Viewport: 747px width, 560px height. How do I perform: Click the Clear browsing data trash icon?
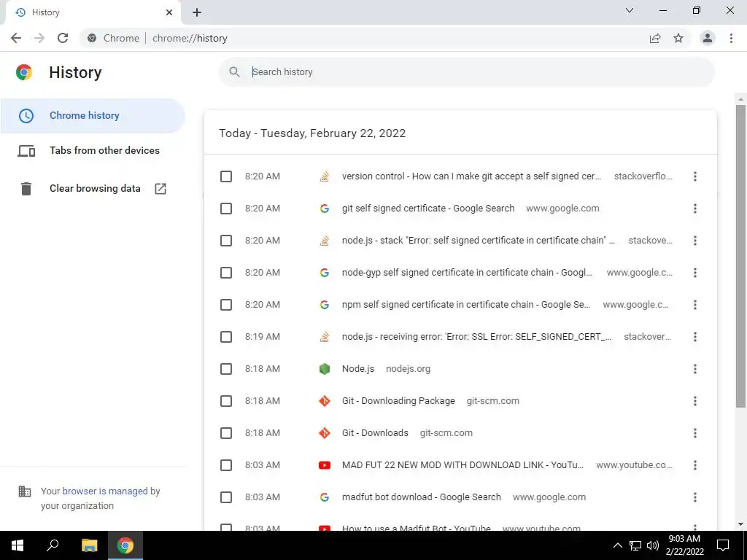(26, 189)
